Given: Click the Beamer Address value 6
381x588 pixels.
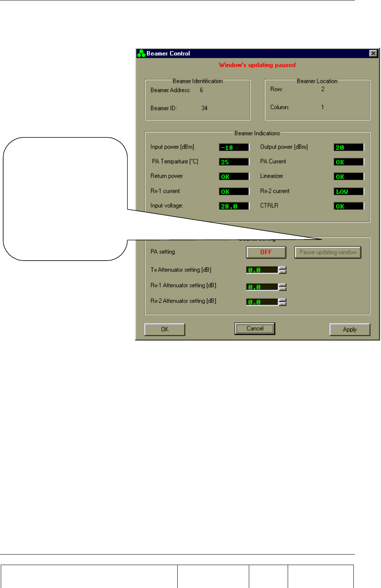Looking at the screenshot, I should [201, 90].
